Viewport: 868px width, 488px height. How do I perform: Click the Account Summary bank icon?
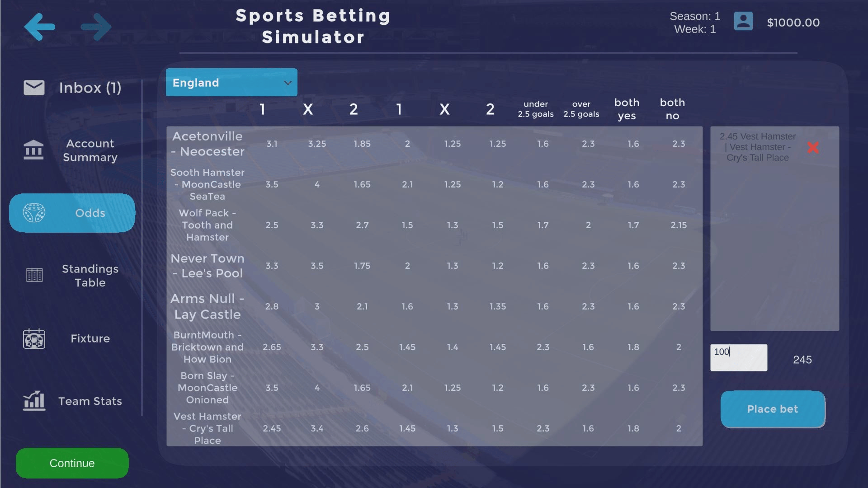34,150
